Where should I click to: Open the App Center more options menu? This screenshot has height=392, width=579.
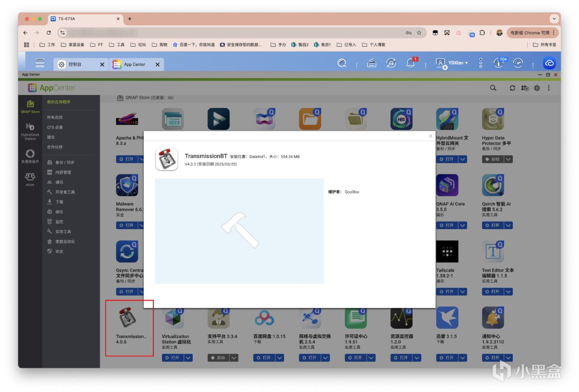pyautogui.click(x=549, y=88)
